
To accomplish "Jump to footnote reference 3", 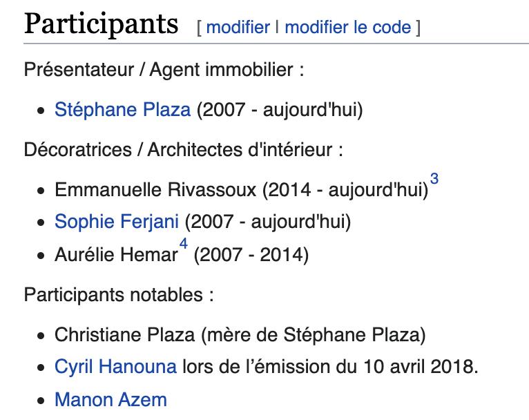I will 434,179.
